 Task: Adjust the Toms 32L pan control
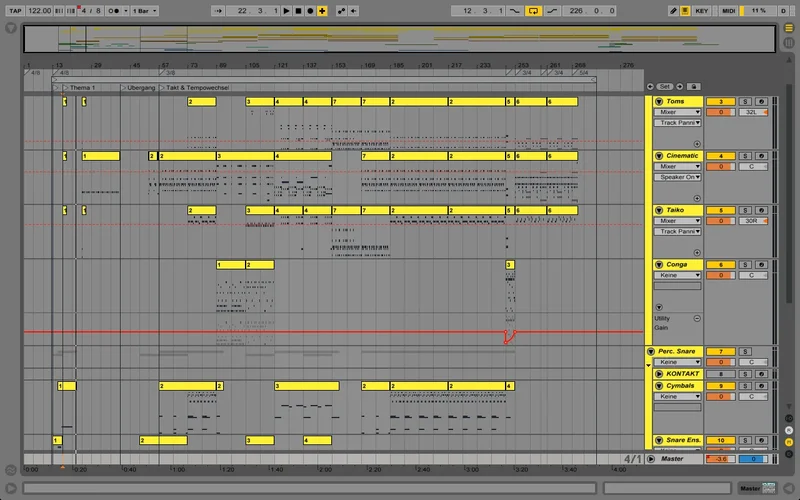(x=753, y=112)
